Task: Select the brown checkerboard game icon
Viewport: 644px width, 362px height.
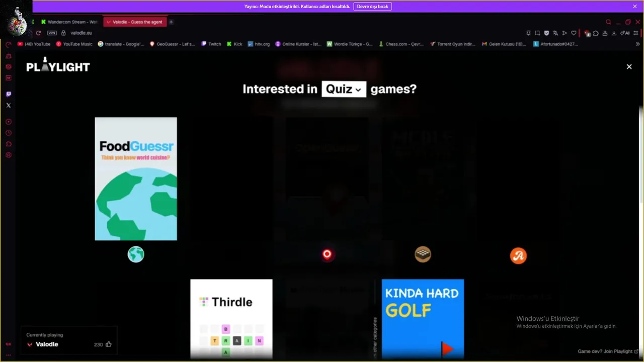Action: [x=423, y=254]
